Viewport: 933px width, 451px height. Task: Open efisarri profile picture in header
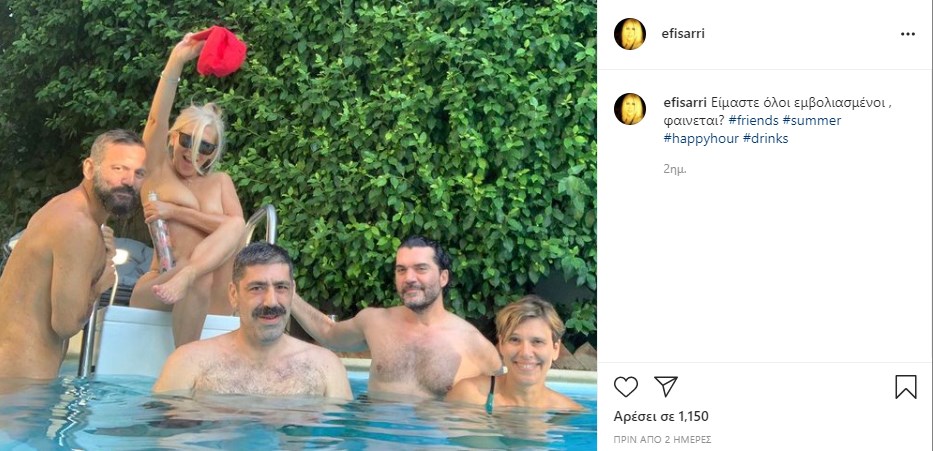pos(630,34)
